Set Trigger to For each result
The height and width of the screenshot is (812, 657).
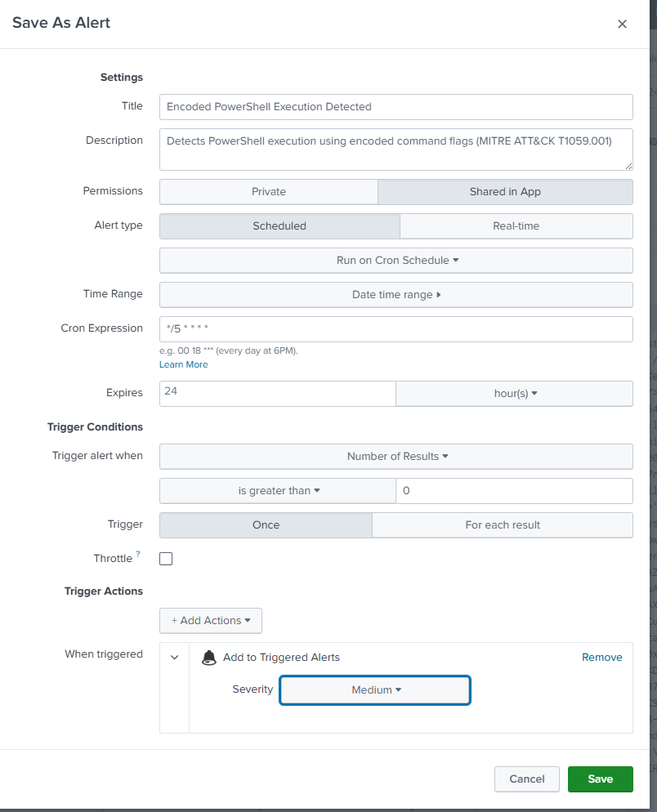(502, 524)
